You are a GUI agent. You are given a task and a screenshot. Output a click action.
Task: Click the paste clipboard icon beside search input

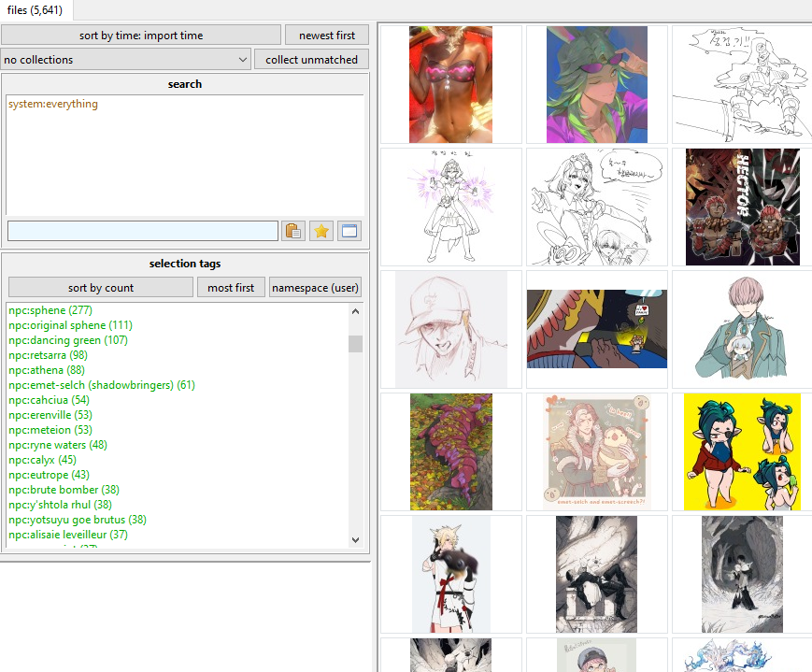click(293, 231)
